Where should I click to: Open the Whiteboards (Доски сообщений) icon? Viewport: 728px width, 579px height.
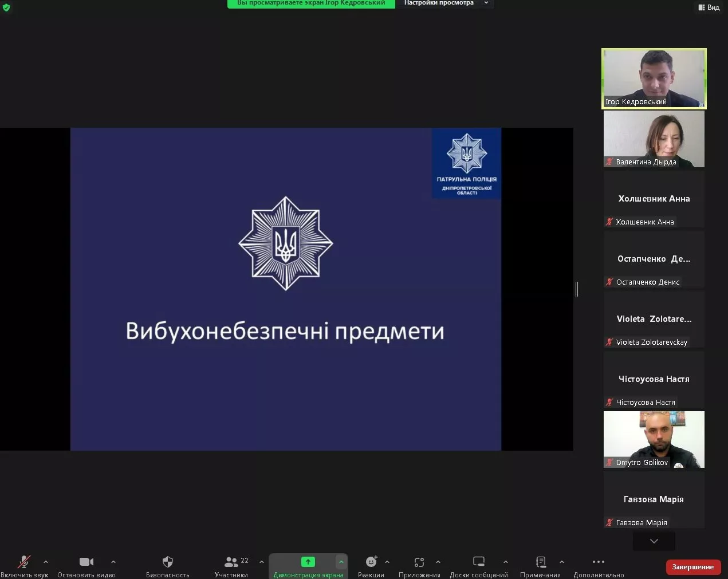479,562
